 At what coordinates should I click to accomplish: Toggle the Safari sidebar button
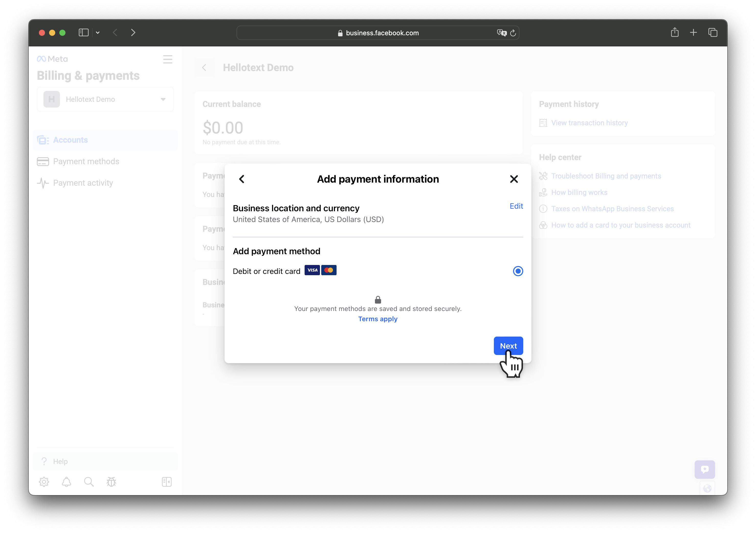point(84,32)
